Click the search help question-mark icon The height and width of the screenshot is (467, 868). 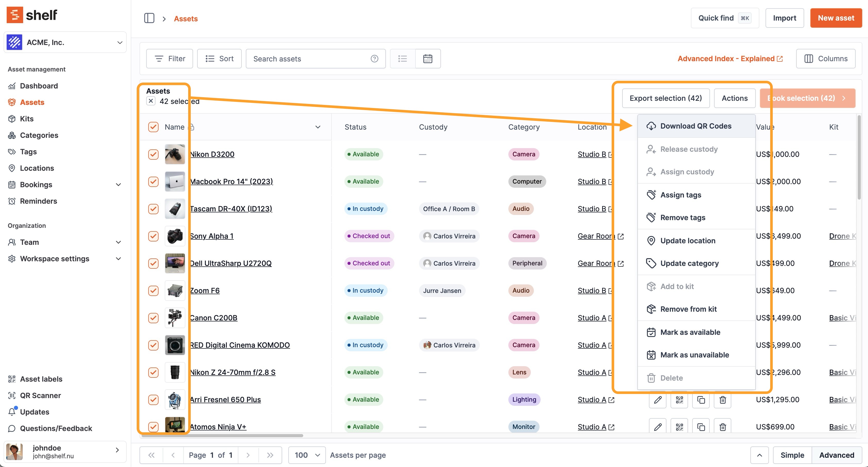pyautogui.click(x=374, y=59)
